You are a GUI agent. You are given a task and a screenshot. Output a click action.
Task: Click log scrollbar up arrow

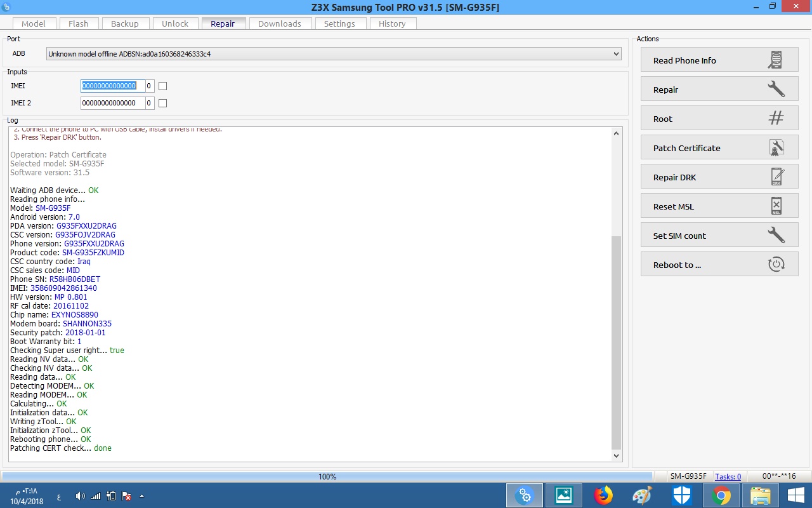tap(616, 133)
